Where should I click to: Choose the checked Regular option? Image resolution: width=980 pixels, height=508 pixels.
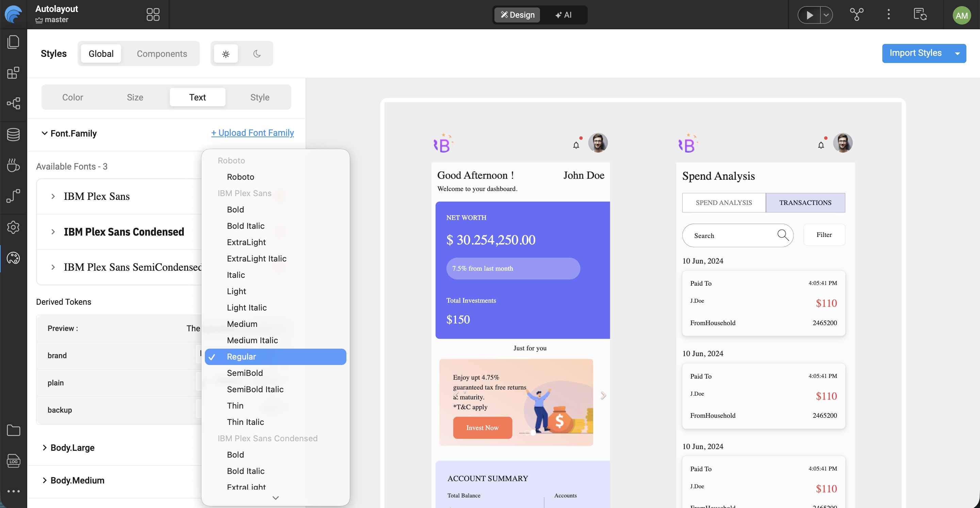click(x=275, y=356)
